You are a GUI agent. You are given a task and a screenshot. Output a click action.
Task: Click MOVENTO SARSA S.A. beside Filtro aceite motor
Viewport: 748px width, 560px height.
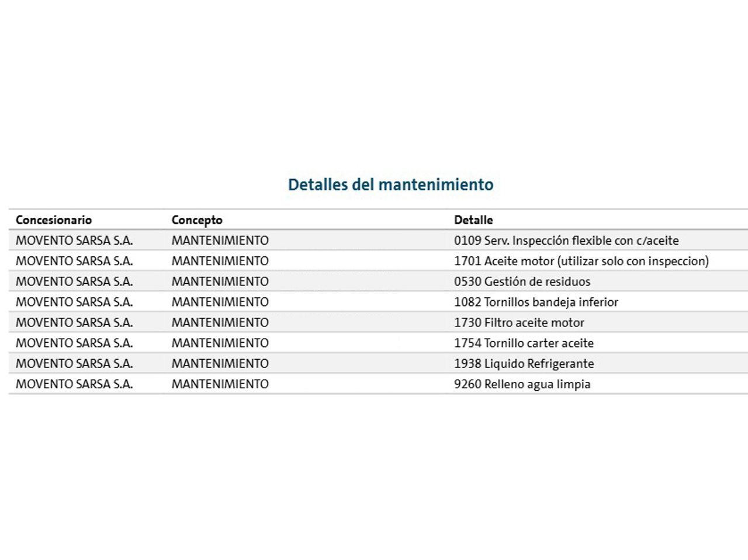74,322
